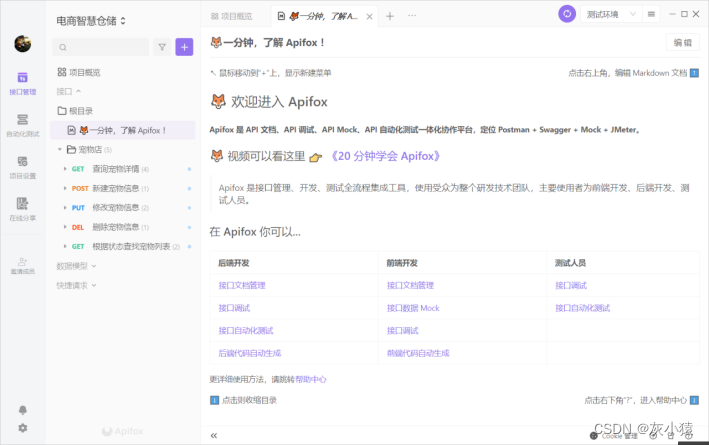This screenshot has height=445, width=709.
Task: Open the hamburger menu beside environment
Action: 651,14
